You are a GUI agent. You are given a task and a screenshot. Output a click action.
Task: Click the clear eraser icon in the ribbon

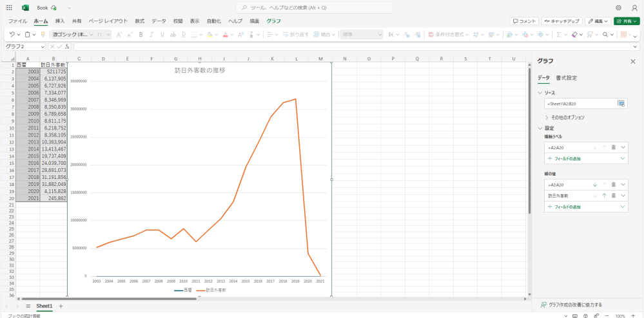point(574,34)
